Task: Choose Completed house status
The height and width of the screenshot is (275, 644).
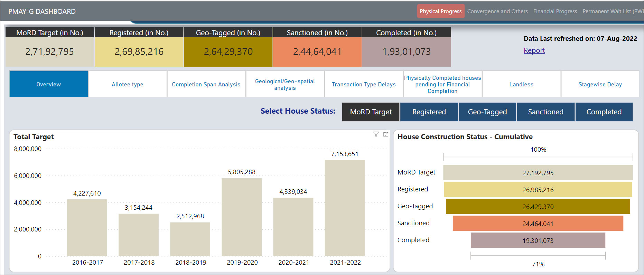Action: tap(604, 112)
